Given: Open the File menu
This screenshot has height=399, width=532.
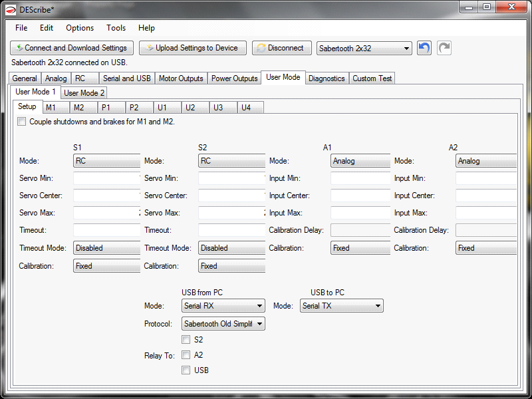Looking at the screenshot, I should click(x=21, y=28).
